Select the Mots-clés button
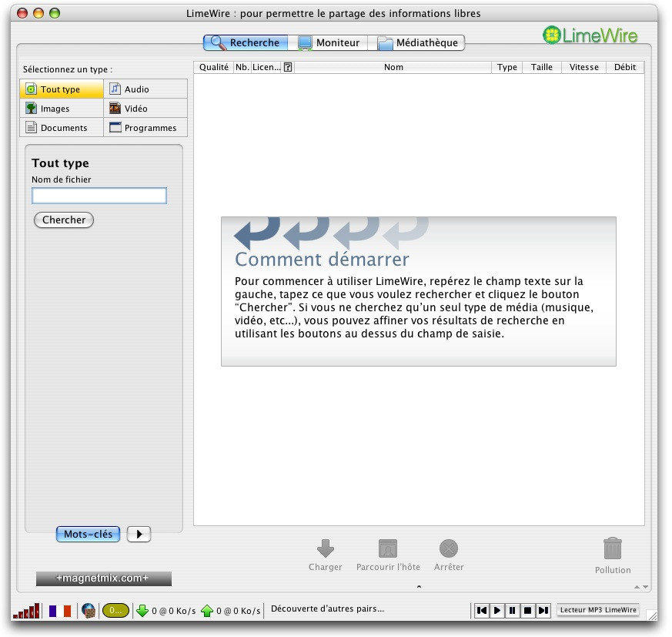This screenshot has width=672, height=637. [x=89, y=534]
